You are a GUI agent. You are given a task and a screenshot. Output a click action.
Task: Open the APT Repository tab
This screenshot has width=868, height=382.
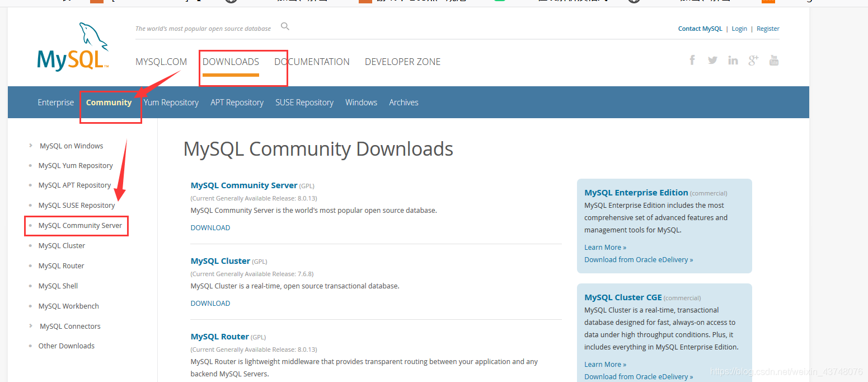point(237,103)
